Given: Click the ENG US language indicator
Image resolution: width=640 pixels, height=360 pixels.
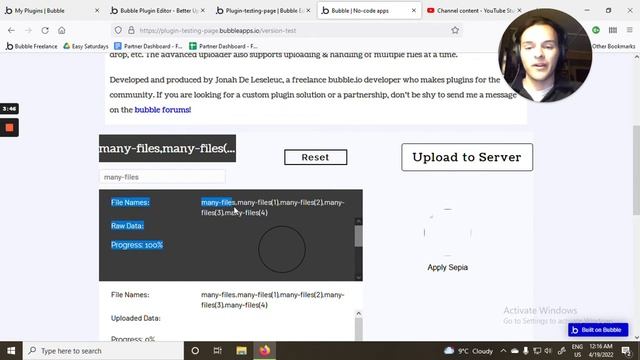Looking at the screenshot, I should coord(577,351).
